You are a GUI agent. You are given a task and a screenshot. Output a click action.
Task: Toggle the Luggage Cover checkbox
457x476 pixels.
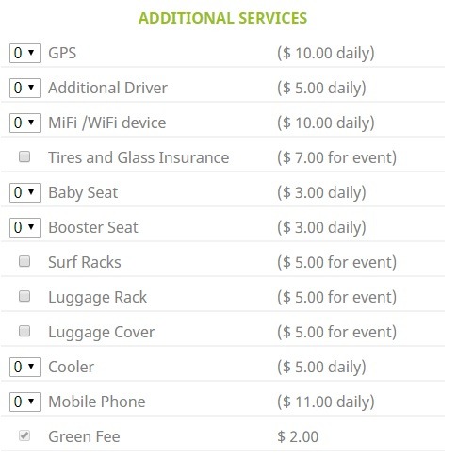[24, 331]
